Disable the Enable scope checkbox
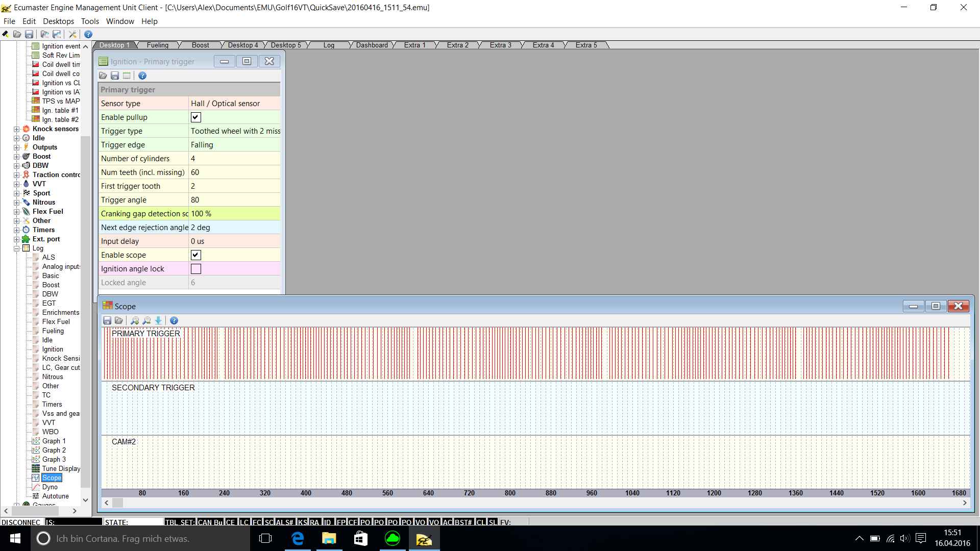The width and height of the screenshot is (980, 551). tap(196, 255)
